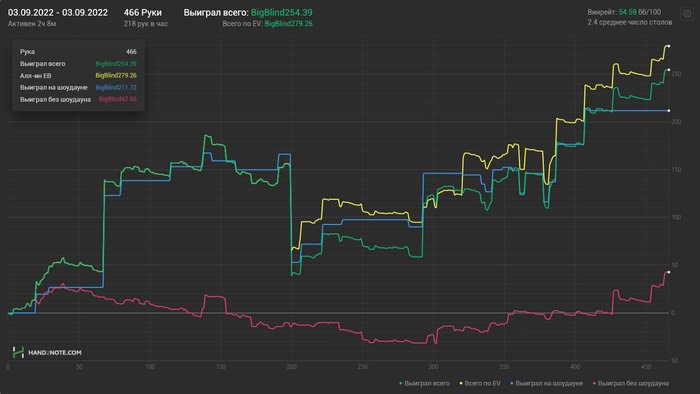Toggle the 'Всего по EV' legend series

480,383
